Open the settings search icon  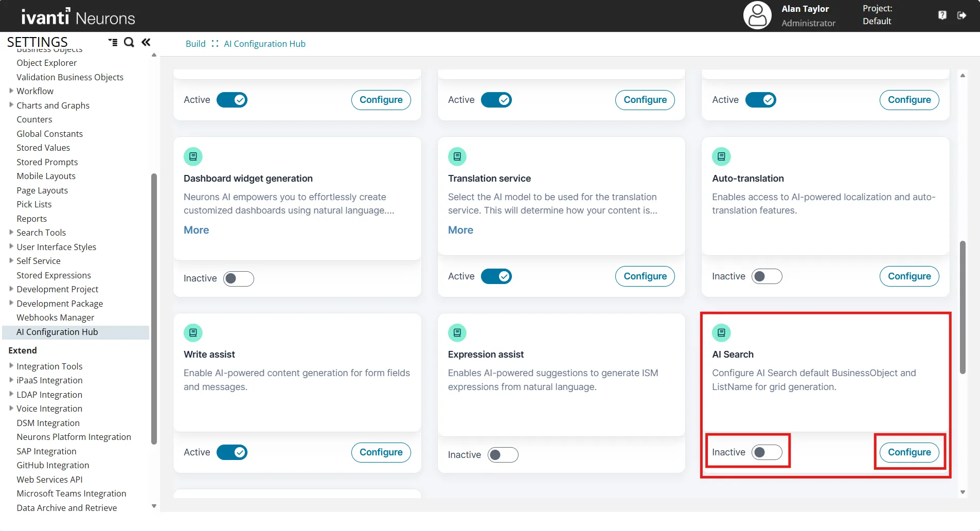click(x=129, y=42)
